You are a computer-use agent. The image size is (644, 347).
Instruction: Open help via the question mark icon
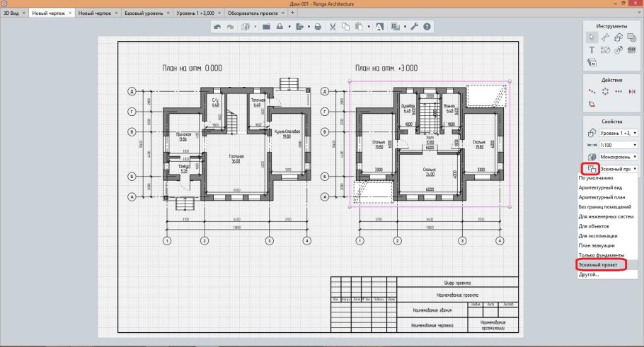click(427, 27)
